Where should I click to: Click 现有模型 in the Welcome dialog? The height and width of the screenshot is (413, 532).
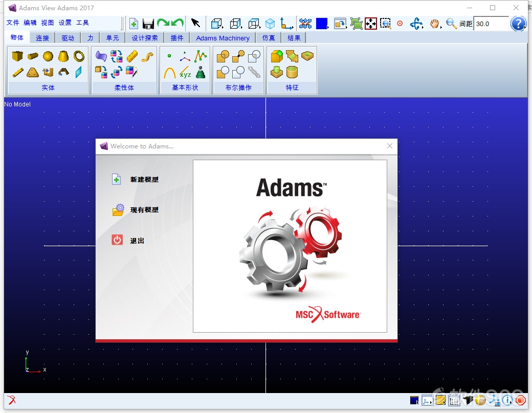pyautogui.click(x=136, y=210)
